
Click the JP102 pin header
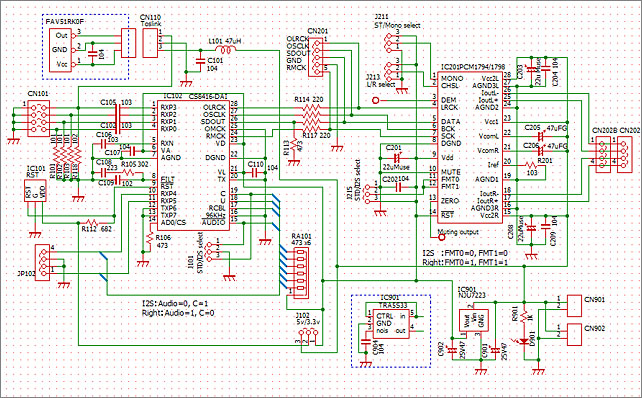click(x=43, y=262)
